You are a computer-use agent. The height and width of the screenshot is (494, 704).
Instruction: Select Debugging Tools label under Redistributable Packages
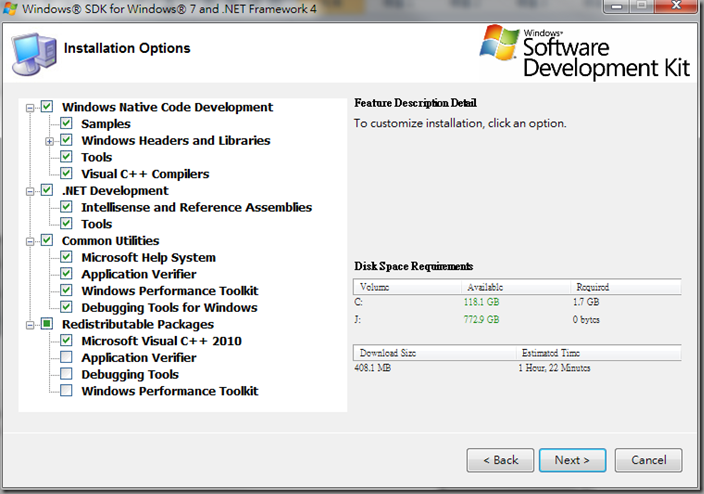point(130,375)
